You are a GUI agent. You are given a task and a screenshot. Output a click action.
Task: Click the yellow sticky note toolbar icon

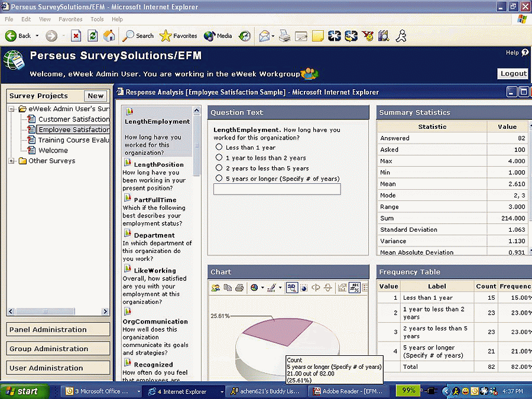[317, 35]
